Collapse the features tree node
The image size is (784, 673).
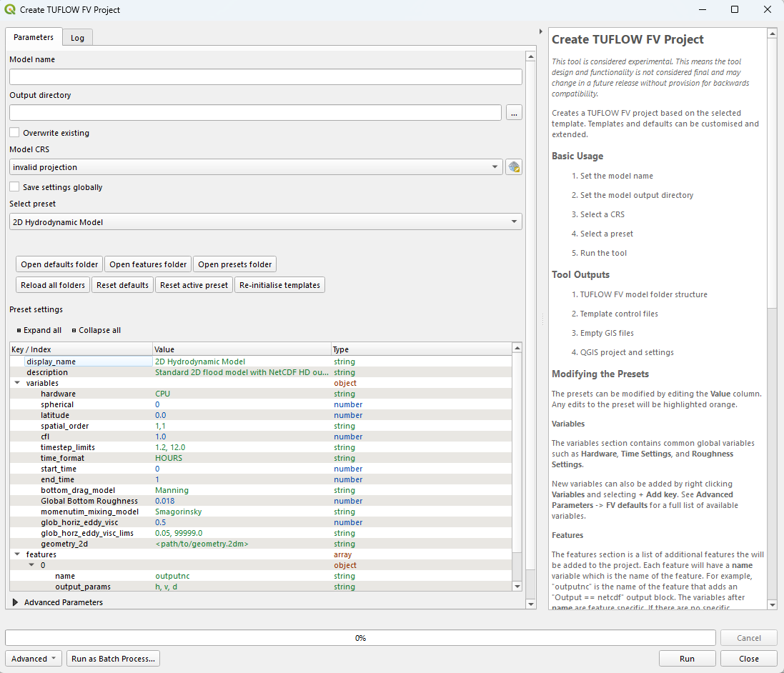click(x=17, y=554)
